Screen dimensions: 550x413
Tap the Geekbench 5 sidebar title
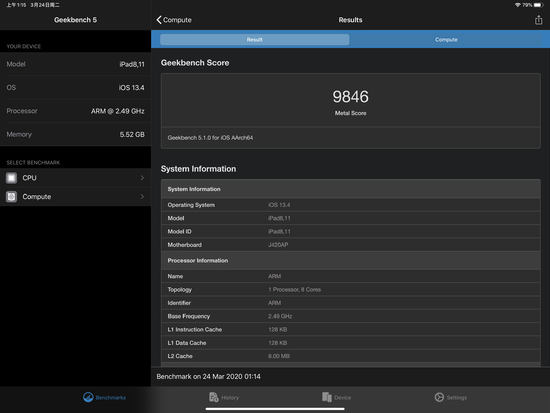point(75,20)
